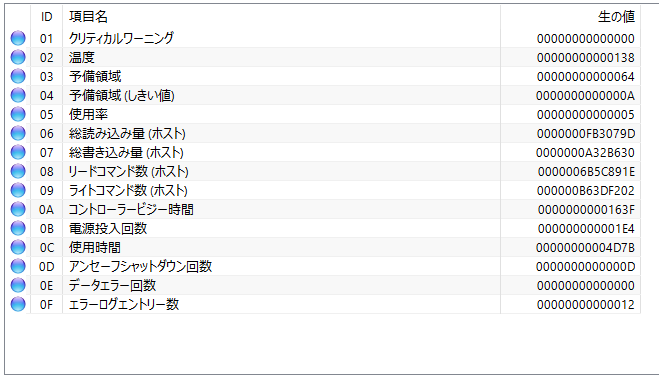Select the コントローラービジー時間 row

(323, 209)
